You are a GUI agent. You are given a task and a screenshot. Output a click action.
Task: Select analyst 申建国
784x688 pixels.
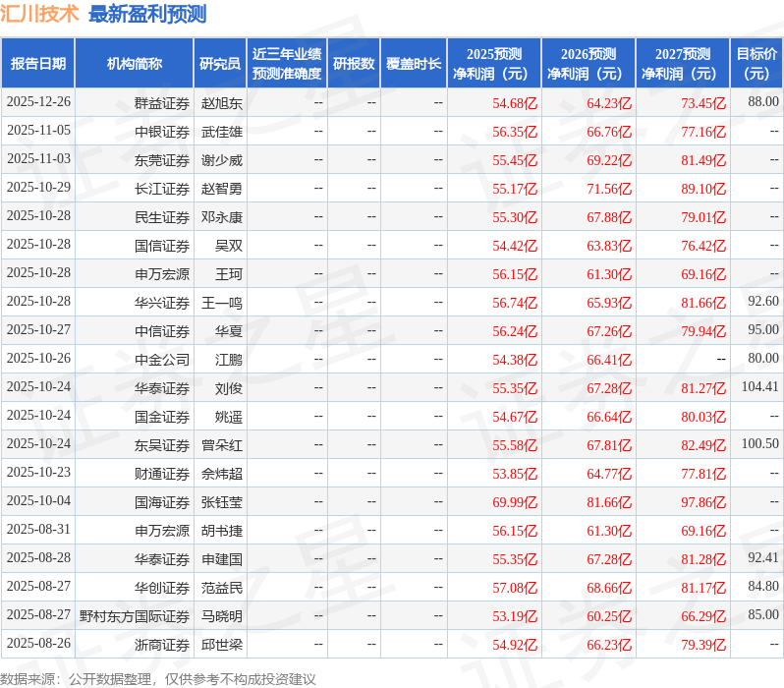click(x=221, y=560)
